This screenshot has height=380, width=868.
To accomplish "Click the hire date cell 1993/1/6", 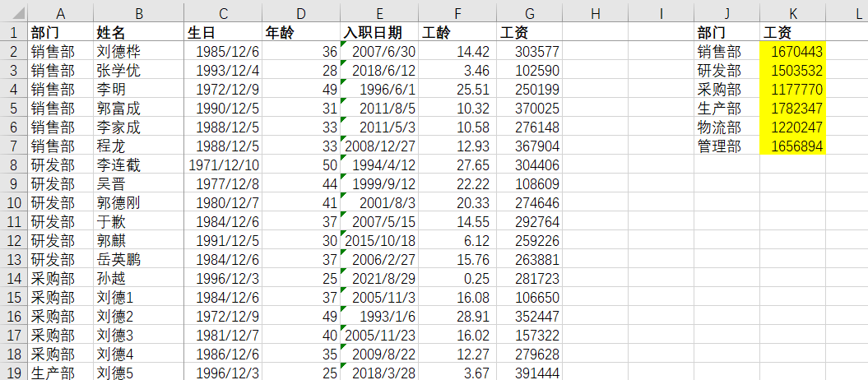I will tap(380, 316).
